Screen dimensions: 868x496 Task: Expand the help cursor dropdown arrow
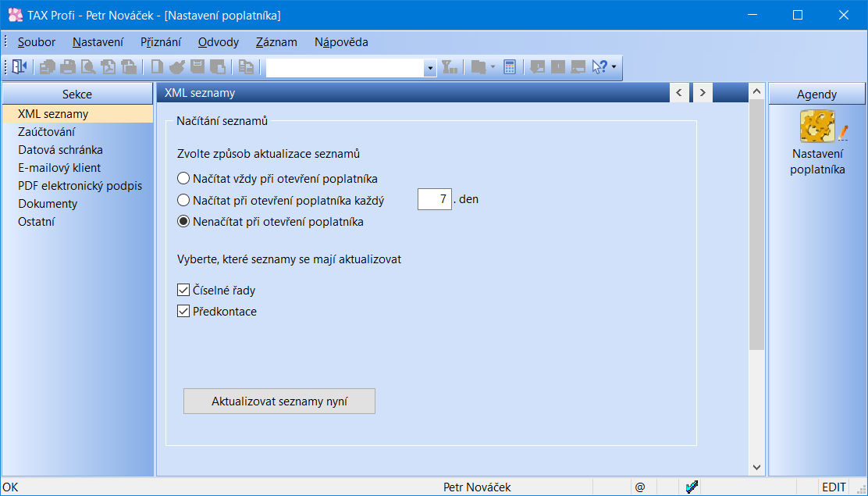pyautogui.click(x=614, y=67)
